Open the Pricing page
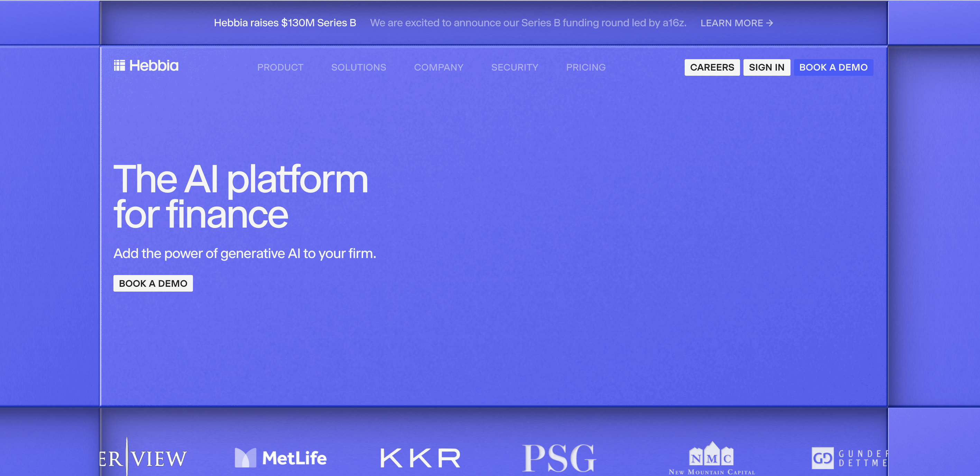980x476 pixels. [585, 67]
